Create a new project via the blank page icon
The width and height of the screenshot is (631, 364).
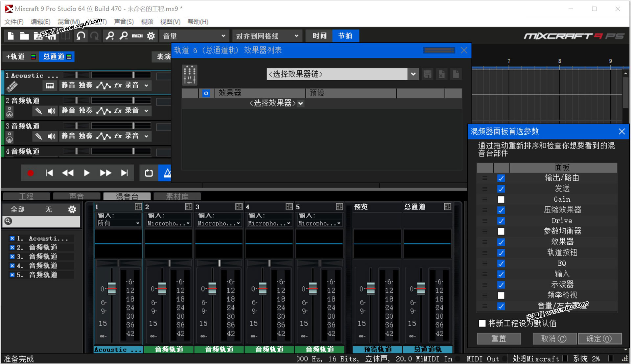pyautogui.click(x=11, y=36)
